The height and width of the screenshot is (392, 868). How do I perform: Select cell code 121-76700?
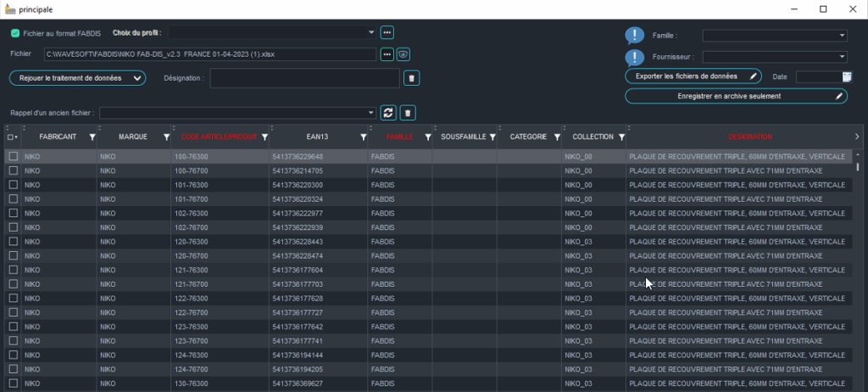pyautogui.click(x=220, y=284)
